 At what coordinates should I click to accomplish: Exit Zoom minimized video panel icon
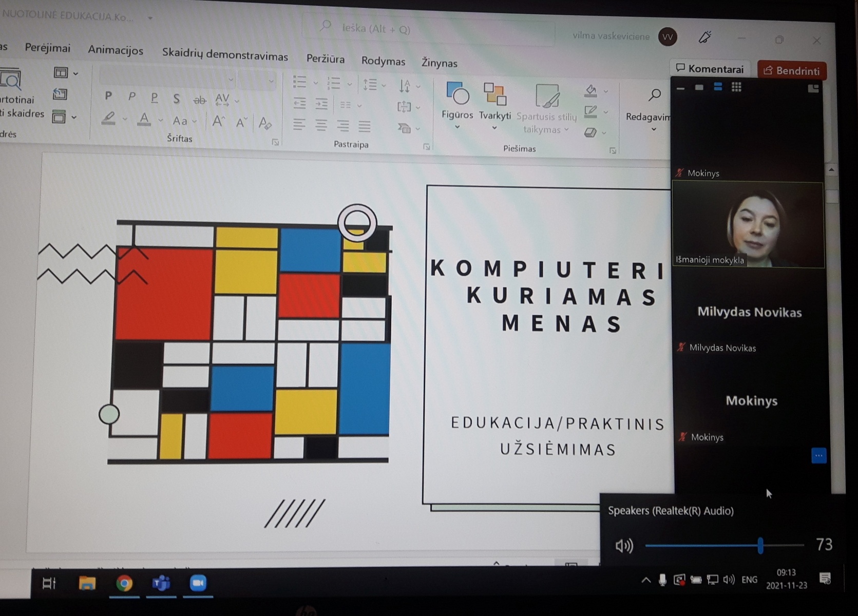click(x=813, y=89)
